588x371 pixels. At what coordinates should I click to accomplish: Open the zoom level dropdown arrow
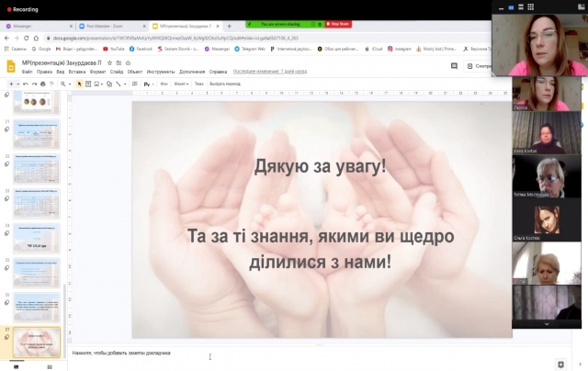(70, 84)
